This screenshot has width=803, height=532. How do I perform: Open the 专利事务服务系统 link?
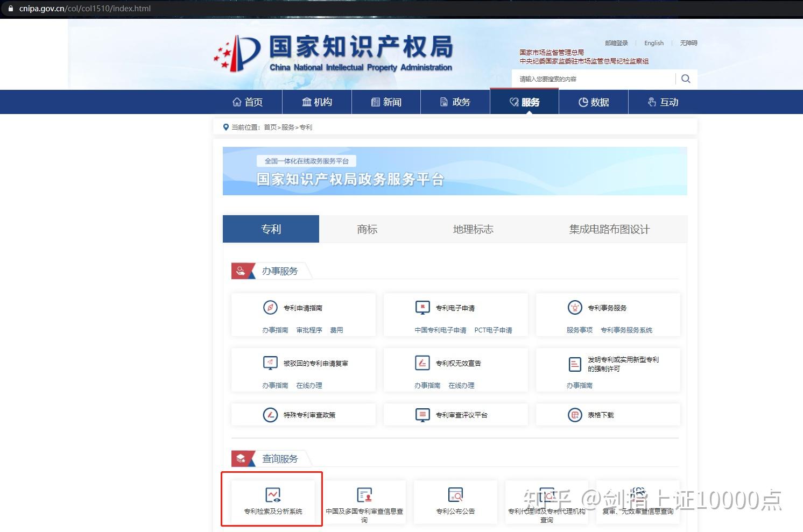point(626,330)
